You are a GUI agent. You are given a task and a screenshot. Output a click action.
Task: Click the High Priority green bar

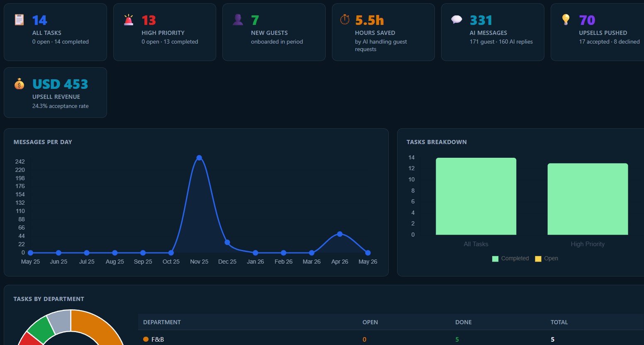pyautogui.click(x=588, y=199)
